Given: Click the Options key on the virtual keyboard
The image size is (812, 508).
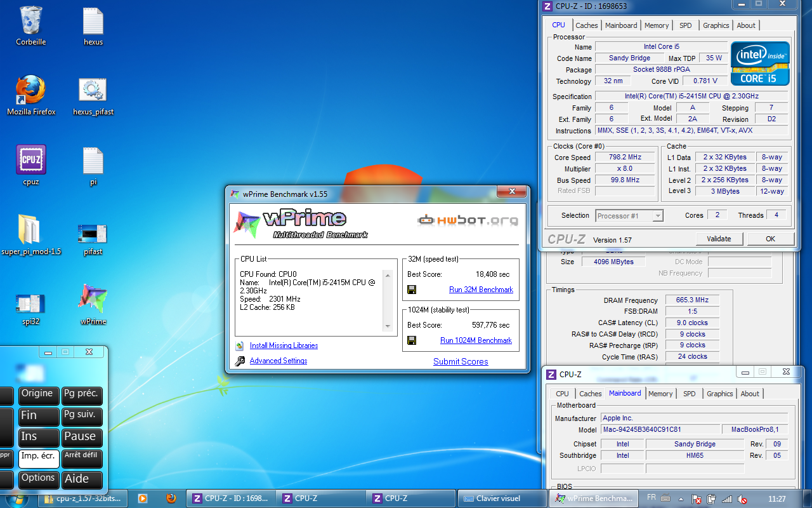Looking at the screenshot, I should click(39, 480).
